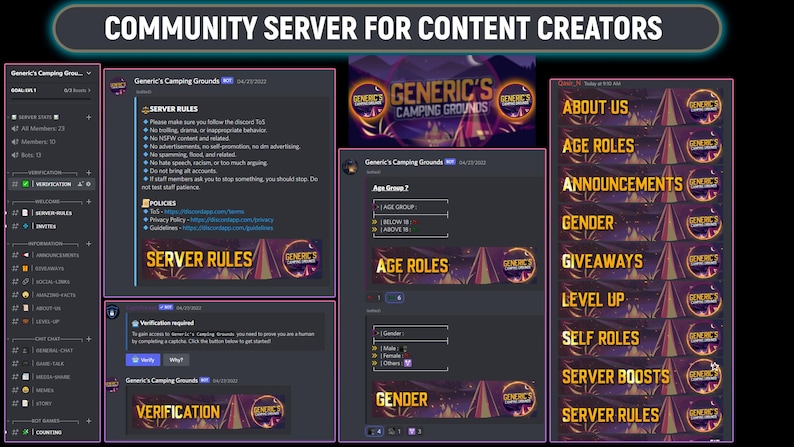The width and height of the screenshot is (794, 447).
Task: Add channel to WELCOME category
Action: (x=89, y=201)
